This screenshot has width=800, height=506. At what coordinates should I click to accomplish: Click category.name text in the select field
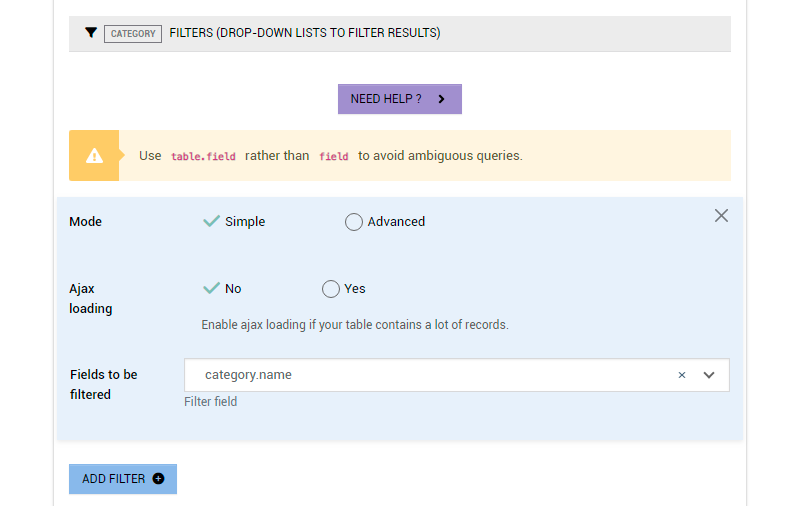(x=248, y=375)
